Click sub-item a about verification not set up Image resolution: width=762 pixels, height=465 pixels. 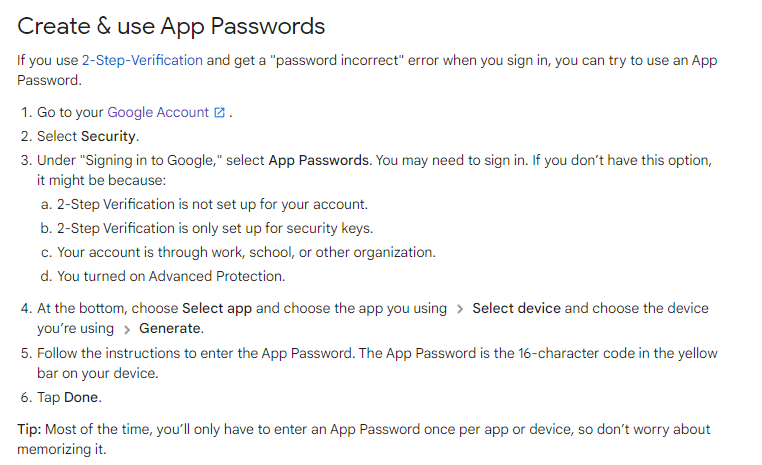click(x=212, y=204)
